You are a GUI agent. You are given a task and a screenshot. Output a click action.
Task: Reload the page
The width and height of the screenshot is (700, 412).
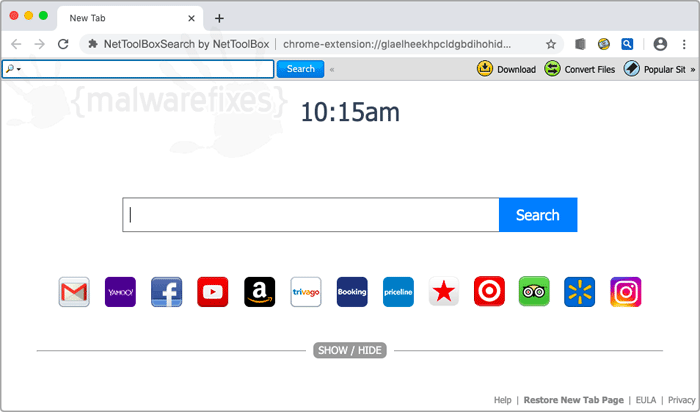[63, 44]
